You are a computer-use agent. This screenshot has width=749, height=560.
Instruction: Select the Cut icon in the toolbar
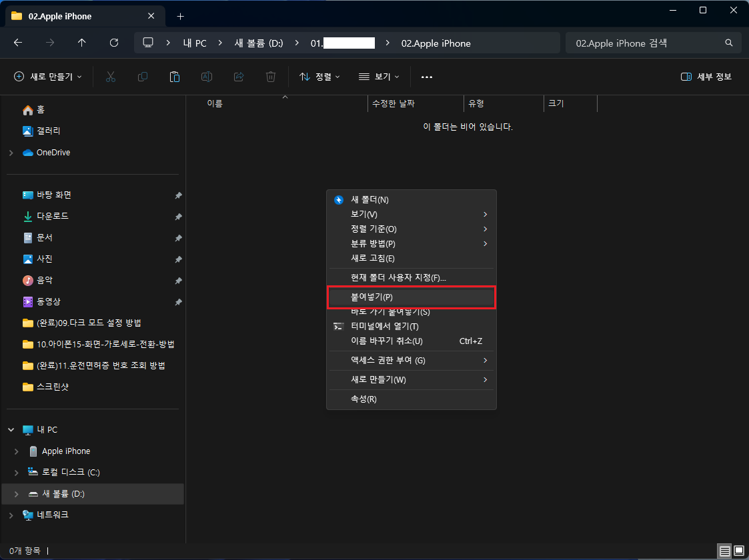(x=111, y=77)
